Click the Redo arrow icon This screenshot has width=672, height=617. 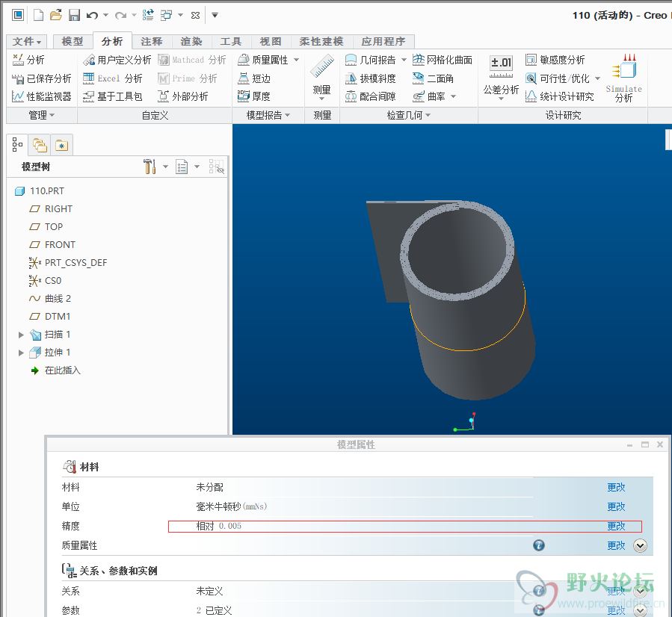pos(120,16)
